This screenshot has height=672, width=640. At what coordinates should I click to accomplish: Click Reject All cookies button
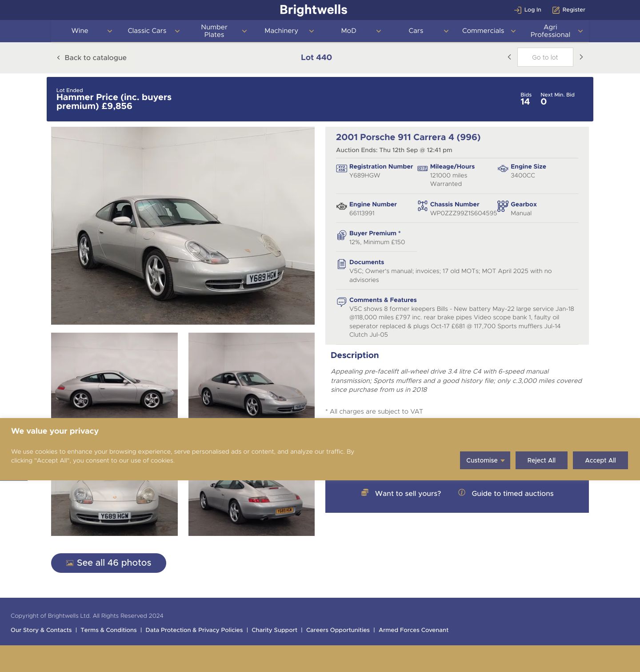(x=541, y=460)
